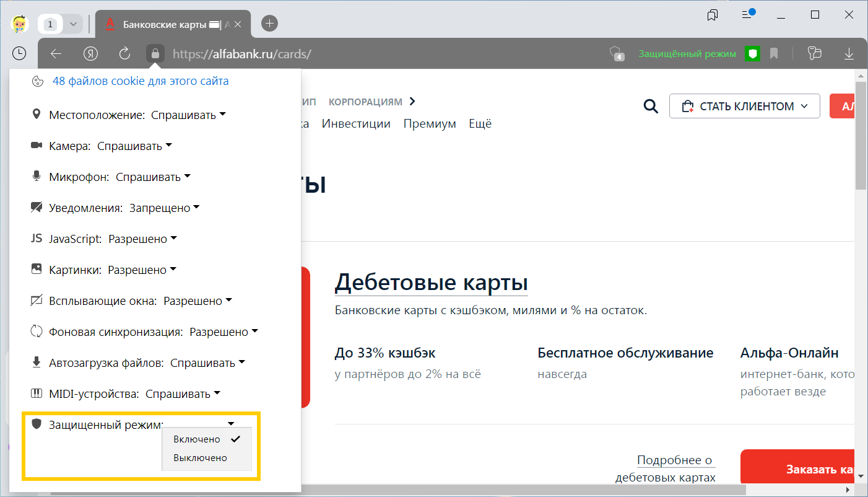
Task: Reload the page
Action: (x=124, y=54)
